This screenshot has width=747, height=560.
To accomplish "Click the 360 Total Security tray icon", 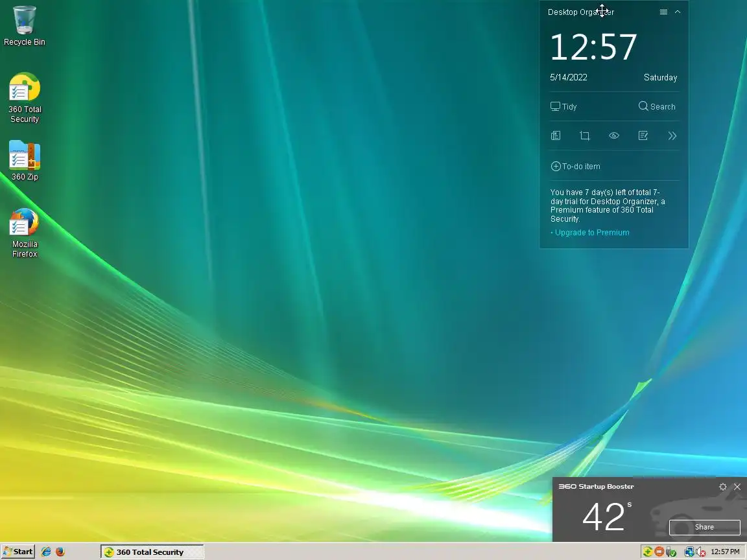I will click(x=647, y=552).
